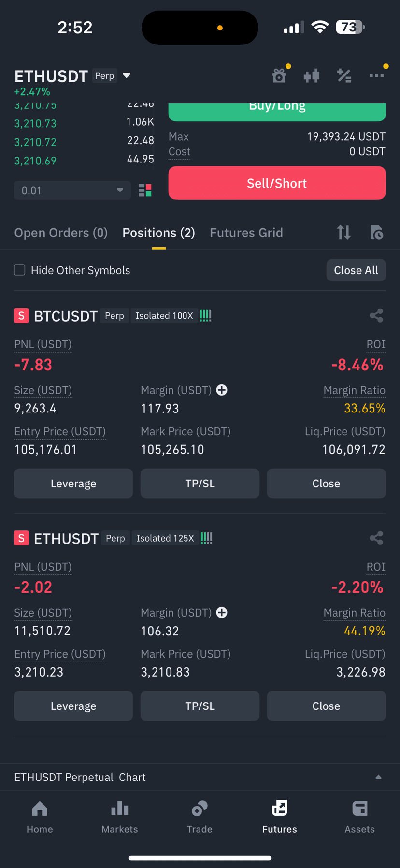Switch to the Futures Grid tab

[246, 233]
